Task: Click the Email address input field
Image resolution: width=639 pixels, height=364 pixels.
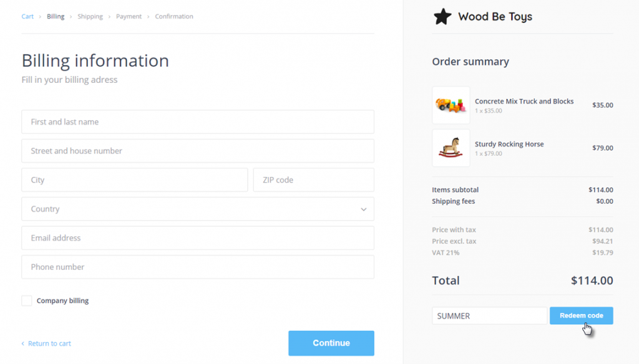Action: [198, 237]
